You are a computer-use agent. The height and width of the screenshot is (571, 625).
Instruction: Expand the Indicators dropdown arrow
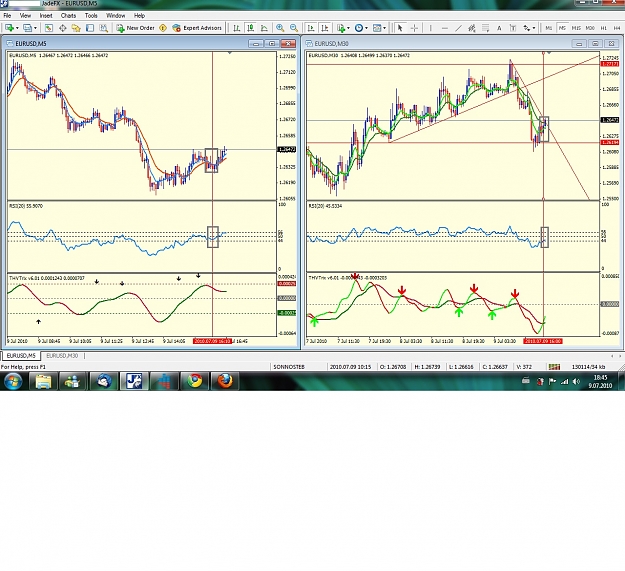click(x=348, y=28)
